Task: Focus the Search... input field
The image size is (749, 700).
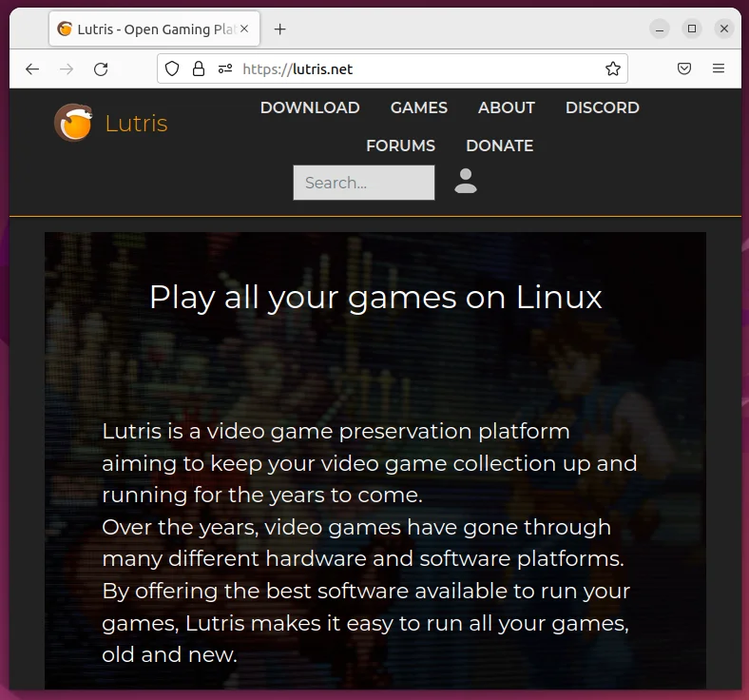Action: click(x=364, y=183)
